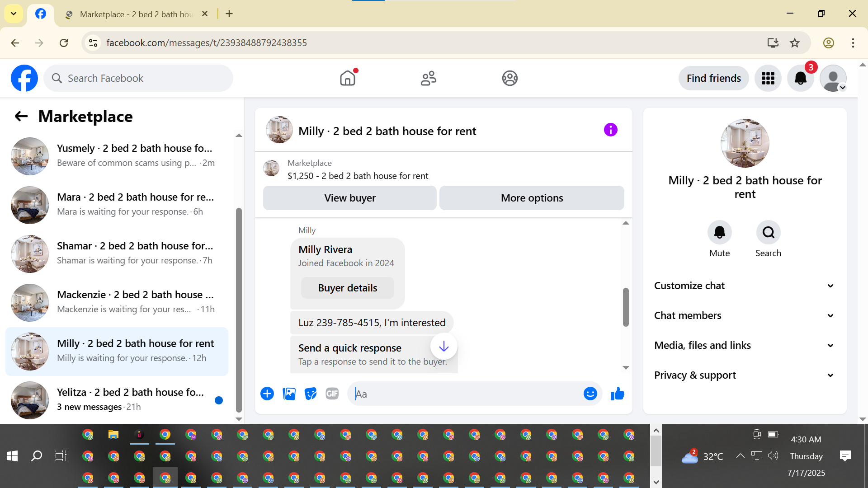Click the thumbs-up like icon
The image size is (868, 488).
pyautogui.click(x=617, y=394)
